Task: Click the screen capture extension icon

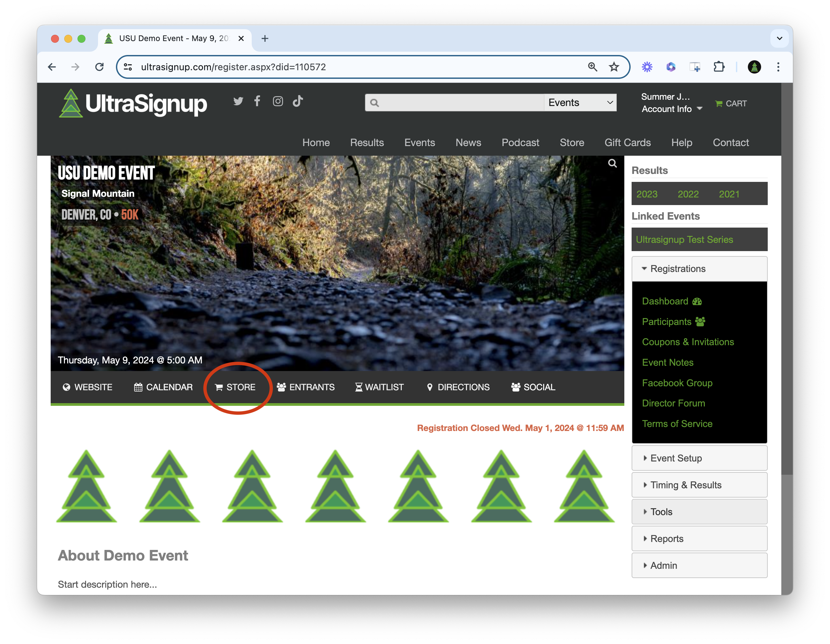Action: [x=695, y=67]
